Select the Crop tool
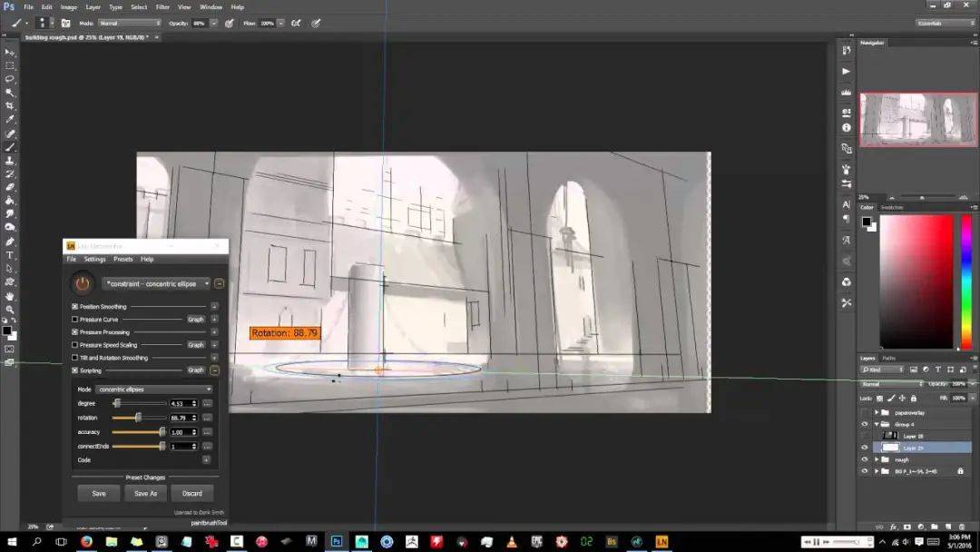Image resolution: width=980 pixels, height=552 pixels. tap(10, 105)
